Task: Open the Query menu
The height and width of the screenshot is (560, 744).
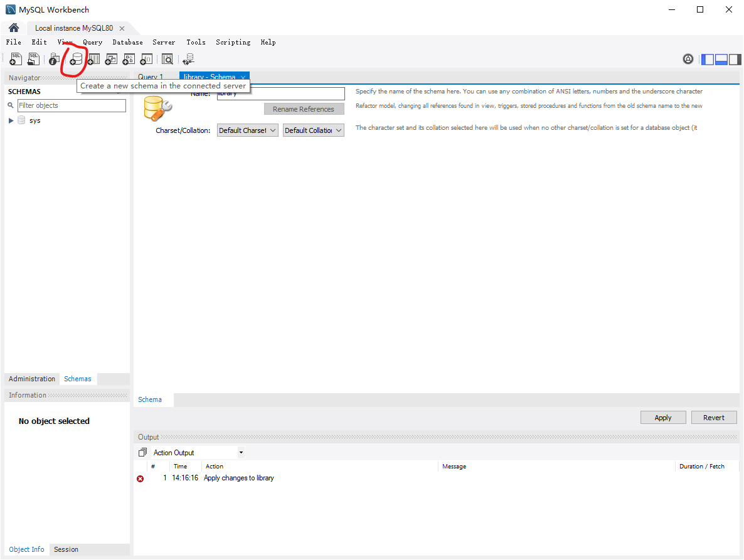Action: point(92,42)
